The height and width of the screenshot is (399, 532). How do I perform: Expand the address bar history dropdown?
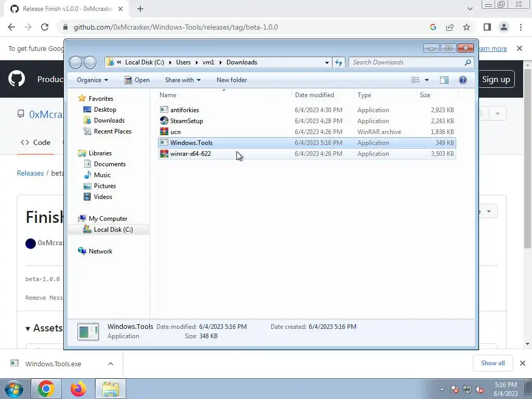327,62
